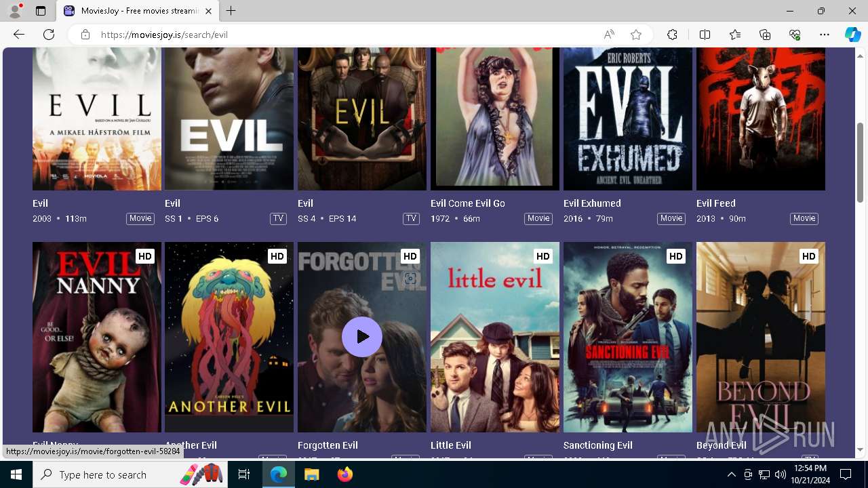This screenshot has height=488, width=868.
Task: Open the Evil Come Evil Go title link
Action: [x=468, y=203]
